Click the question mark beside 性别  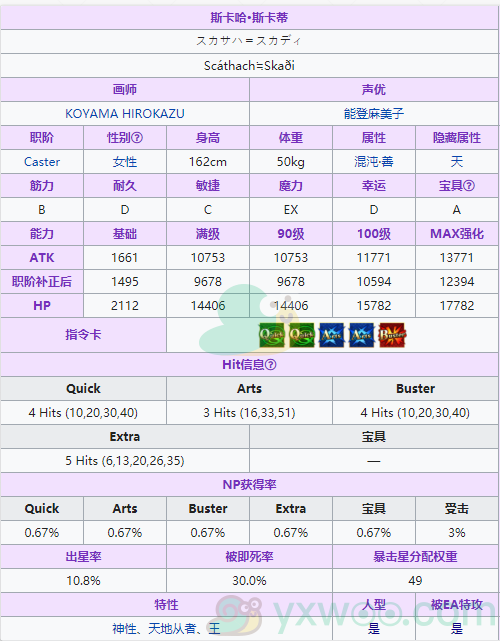pyautogui.click(x=137, y=138)
